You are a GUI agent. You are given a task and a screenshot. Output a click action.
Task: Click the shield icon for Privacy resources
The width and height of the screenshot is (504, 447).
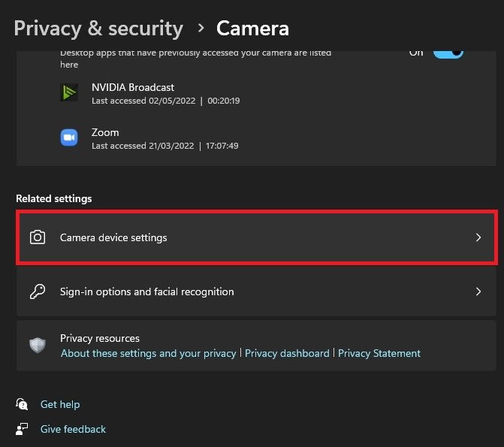click(38, 346)
